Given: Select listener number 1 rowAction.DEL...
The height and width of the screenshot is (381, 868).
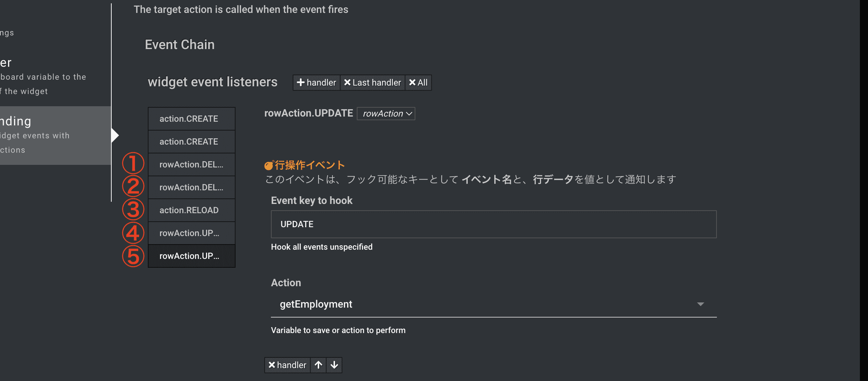Looking at the screenshot, I should (x=192, y=164).
